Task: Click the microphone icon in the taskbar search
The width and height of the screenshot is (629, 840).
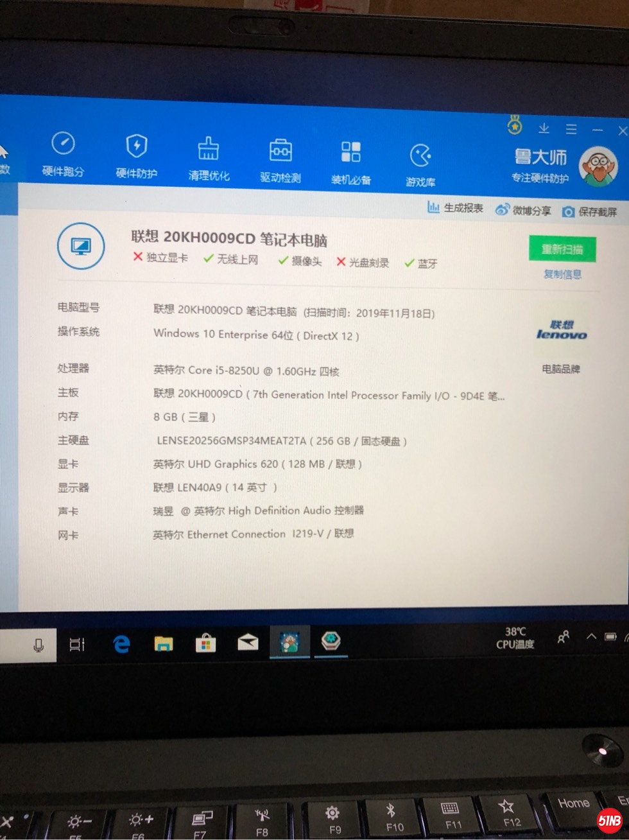Action: tap(39, 645)
